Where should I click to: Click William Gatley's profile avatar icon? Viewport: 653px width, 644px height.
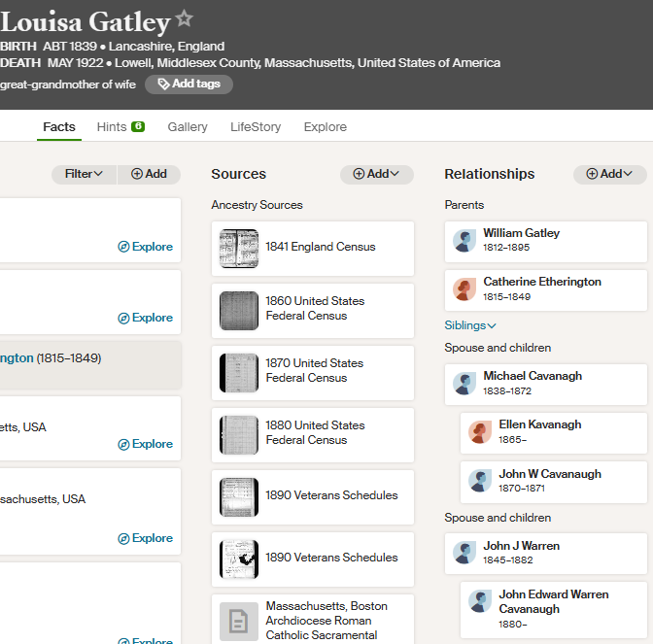coord(464,241)
